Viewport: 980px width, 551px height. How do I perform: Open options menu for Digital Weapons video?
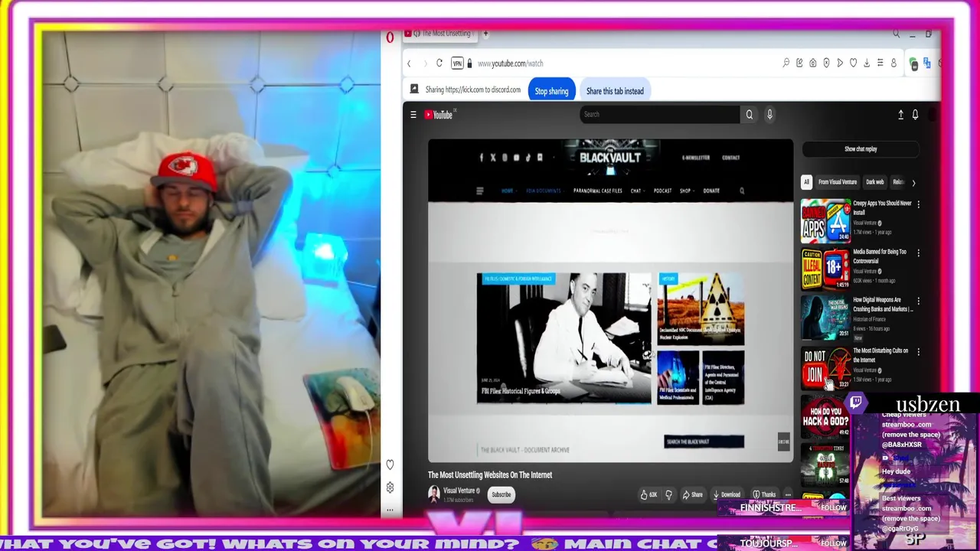[x=918, y=302]
